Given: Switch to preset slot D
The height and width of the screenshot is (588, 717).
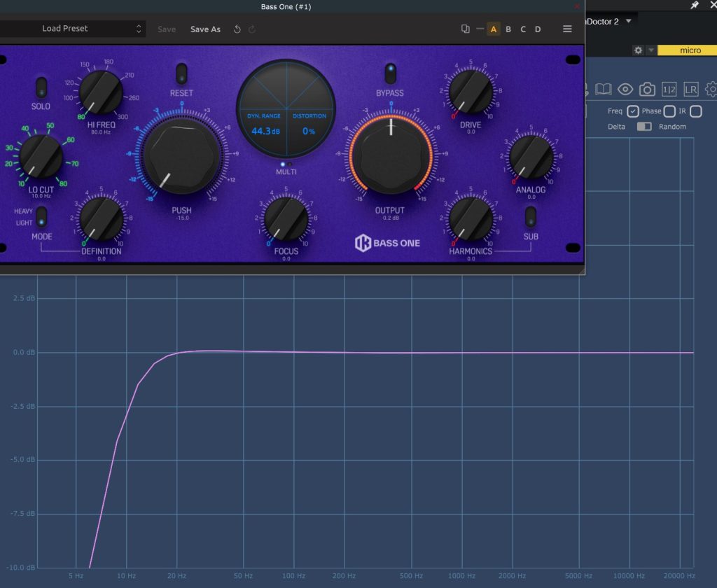Looking at the screenshot, I should (538, 29).
